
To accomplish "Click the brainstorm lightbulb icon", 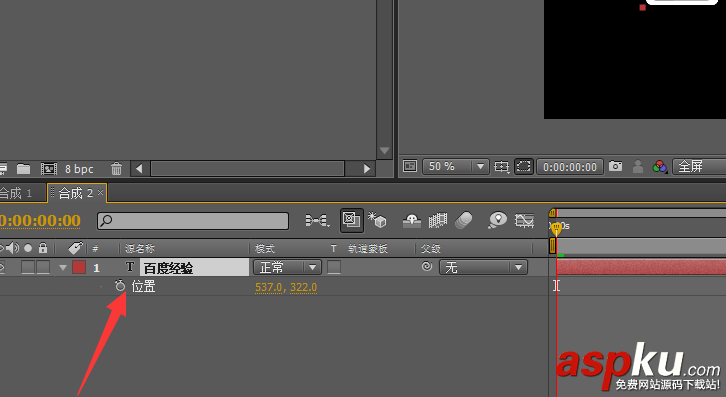I will tap(497, 220).
